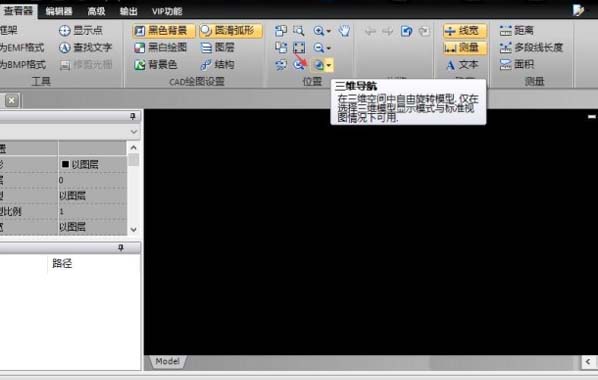Screen dimensions: 598x380
Task: Select the 比例 scale value cell showing 1
Action: [x=92, y=211]
